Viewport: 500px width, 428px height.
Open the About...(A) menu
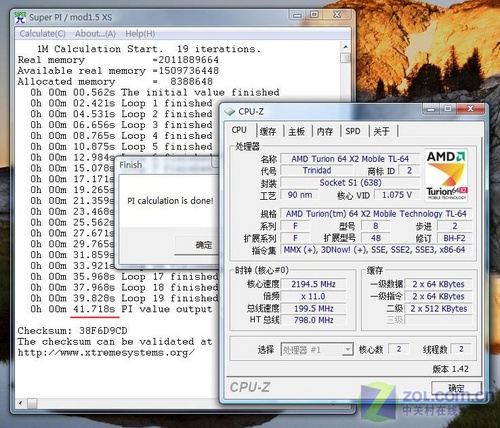(95, 34)
